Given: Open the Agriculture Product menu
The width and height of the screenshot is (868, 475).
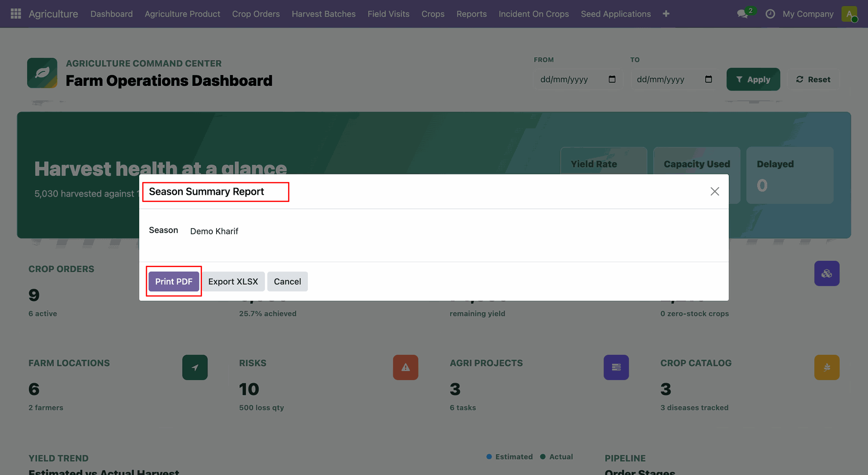Looking at the screenshot, I should pos(182,14).
